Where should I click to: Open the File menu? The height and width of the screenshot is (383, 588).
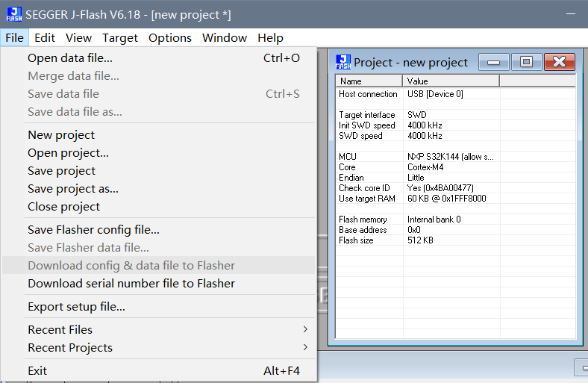(15, 38)
